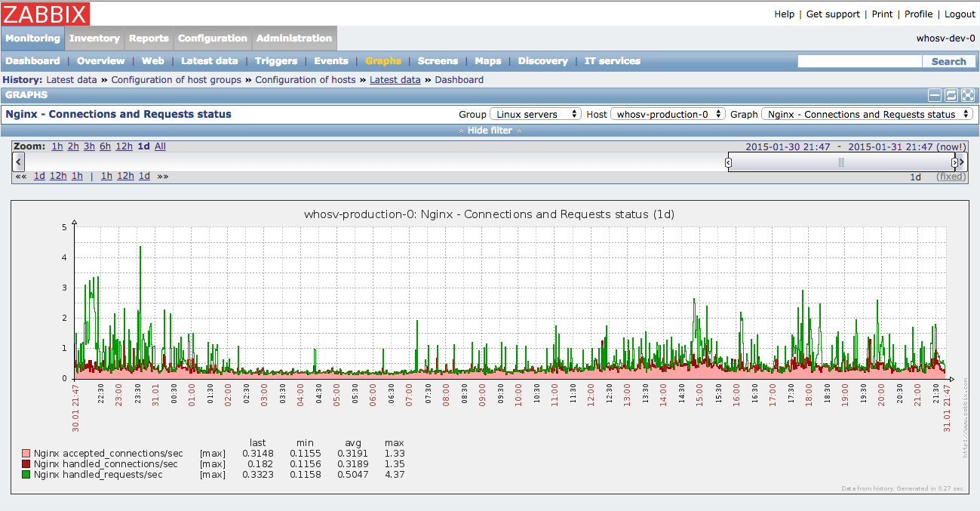Image resolution: width=980 pixels, height=511 pixels.
Task: Click into the search input field
Action: point(860,61)
